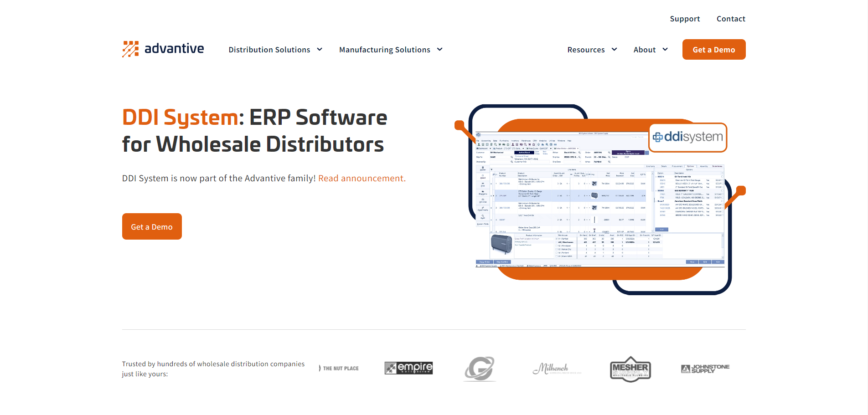868x415 pixels.
Task: Expand the Resources chevron arrow
Action: tap(614, 49)
